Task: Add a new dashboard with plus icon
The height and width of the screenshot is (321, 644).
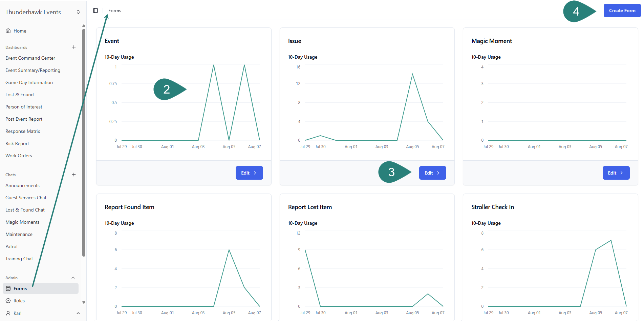Action: click(x=74, y=47)
